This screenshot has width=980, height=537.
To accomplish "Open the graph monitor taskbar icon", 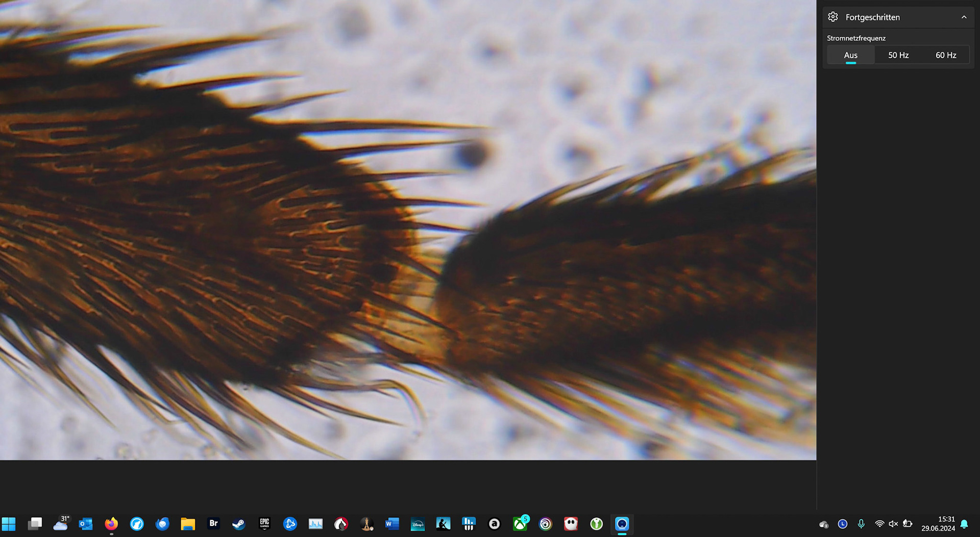I will click(x=315, y=524).
